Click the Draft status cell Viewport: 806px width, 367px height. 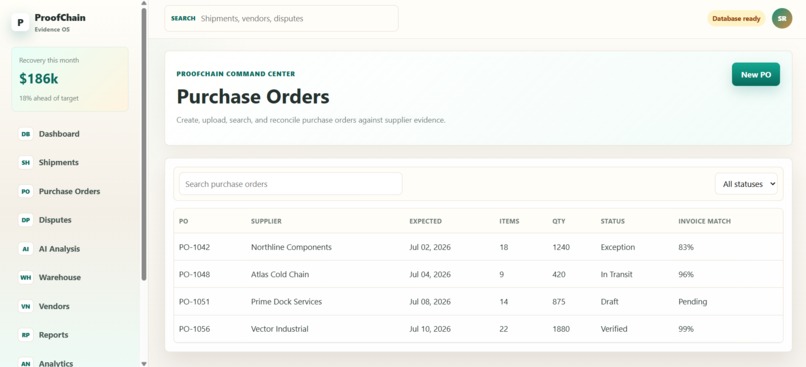610,302
